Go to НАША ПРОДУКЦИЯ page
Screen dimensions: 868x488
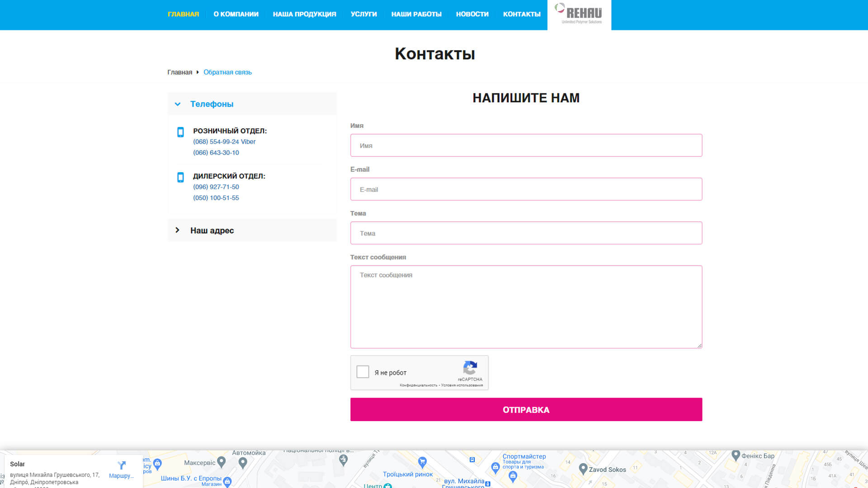tap(304, 14)
